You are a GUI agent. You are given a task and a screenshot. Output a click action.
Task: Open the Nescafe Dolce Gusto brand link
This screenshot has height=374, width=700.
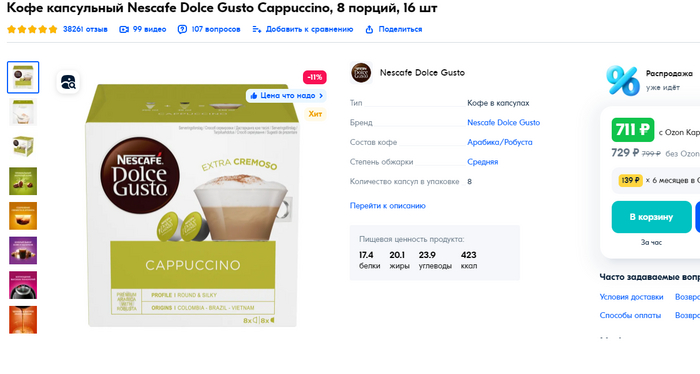(x=504, y=122)
